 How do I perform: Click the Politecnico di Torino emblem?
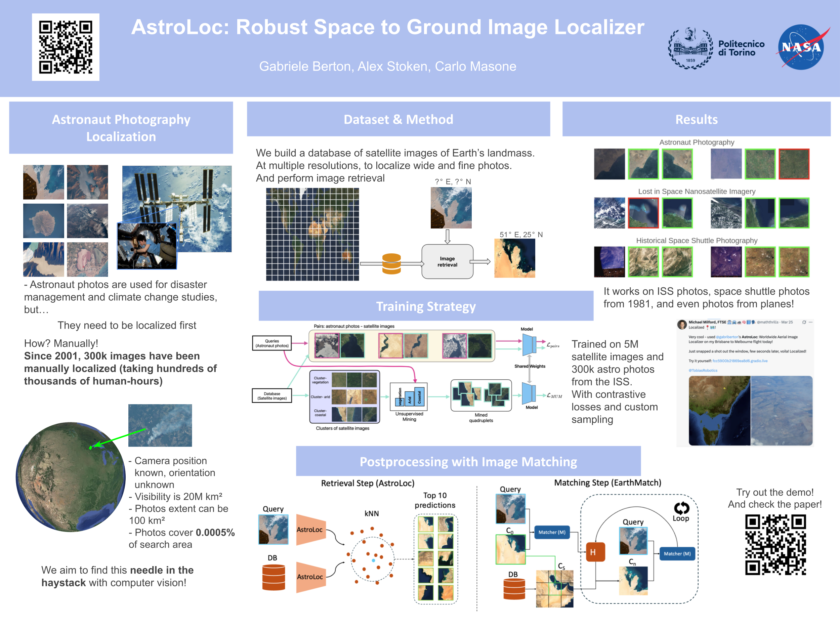(690, 48)
